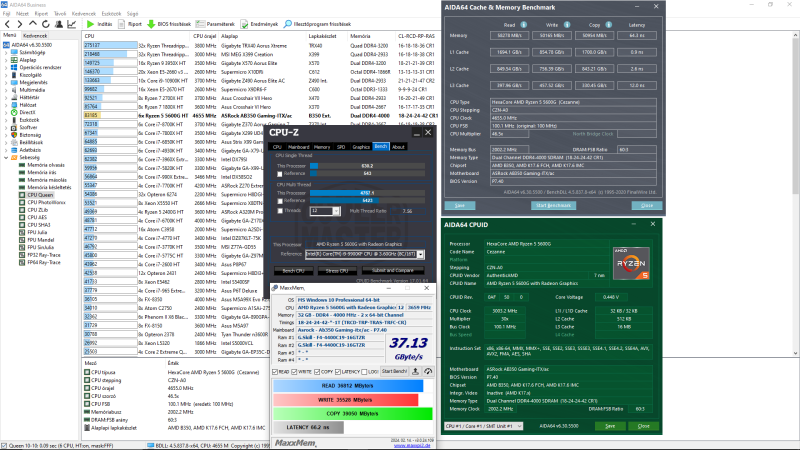
Task: Click the main list vertical scrollbar
Action: point(795,194)
